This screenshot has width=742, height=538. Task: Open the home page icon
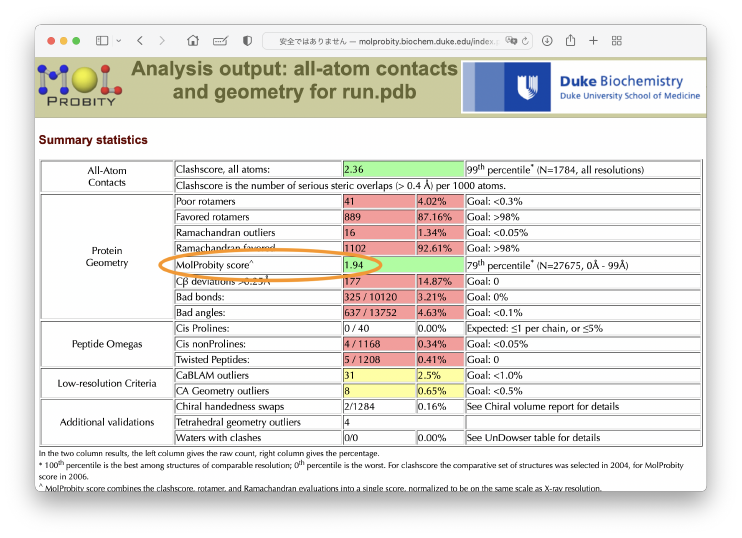click(193, 41)
